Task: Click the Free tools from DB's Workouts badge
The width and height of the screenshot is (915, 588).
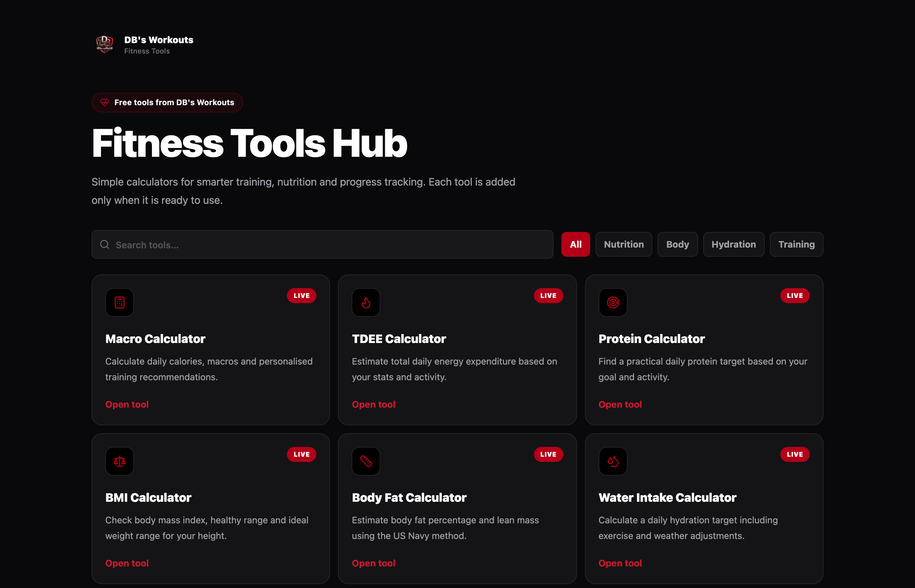Action: click(167, 102)
